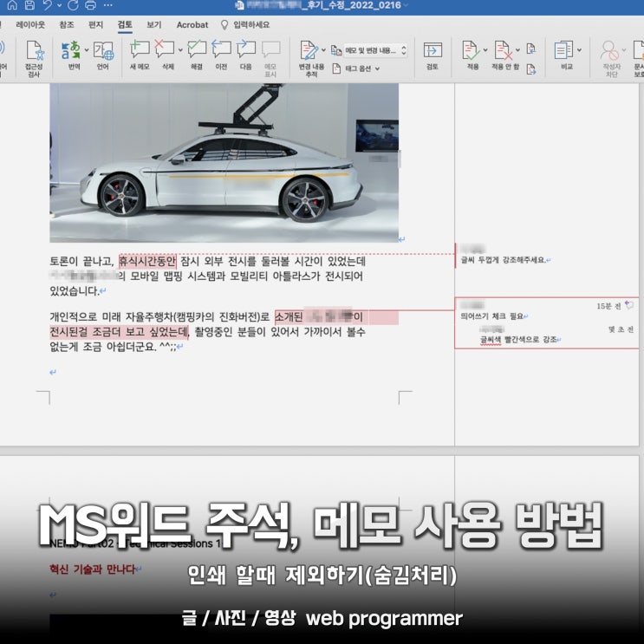Open the undo history dropdown arrow
Image resolution: width=644 pixels, height=644 pixels.
pyautogui.click(x=60, y=5)
